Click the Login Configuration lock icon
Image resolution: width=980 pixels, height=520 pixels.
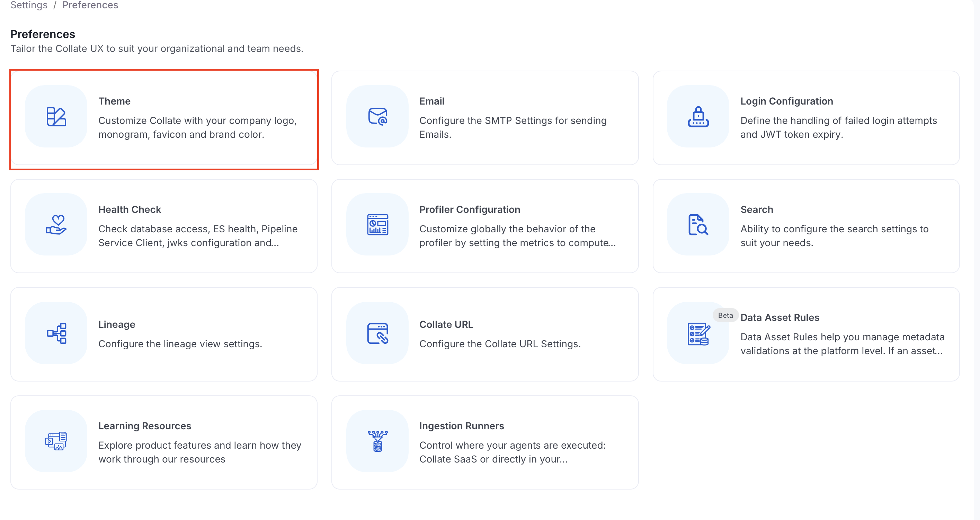(x=698, y=116)
